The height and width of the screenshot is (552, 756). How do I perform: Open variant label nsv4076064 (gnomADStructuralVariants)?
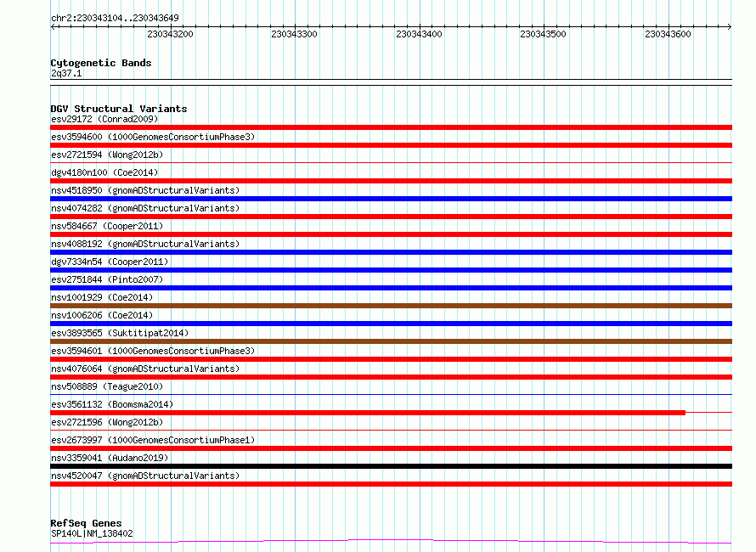(145, 369)
